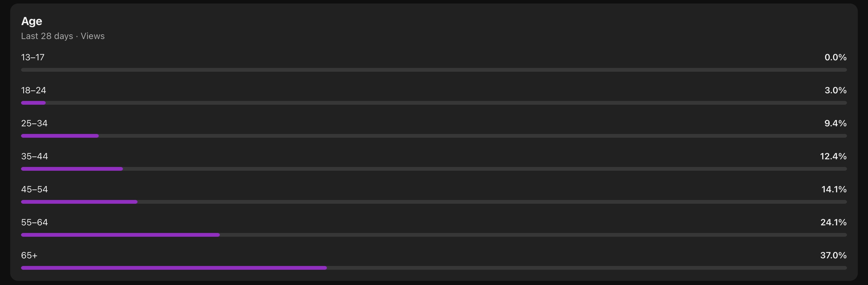Click the purple bar for 45–54

click(x=79, y=202)
